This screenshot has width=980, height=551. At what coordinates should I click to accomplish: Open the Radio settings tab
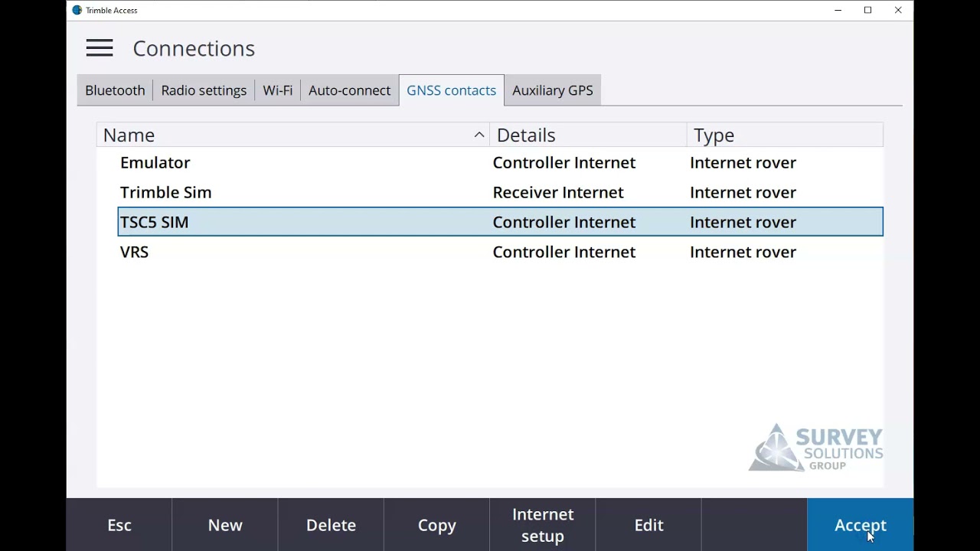[x=204, y=90]
